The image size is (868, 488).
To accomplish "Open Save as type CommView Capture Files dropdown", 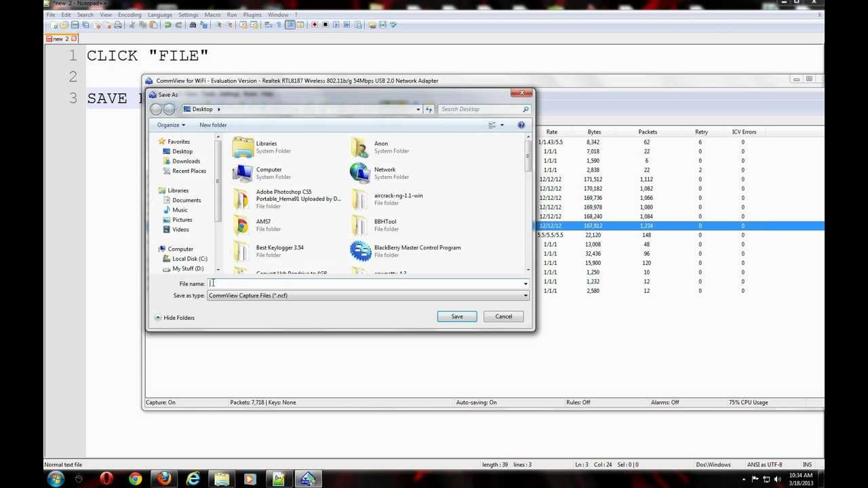I will (368, 296).
